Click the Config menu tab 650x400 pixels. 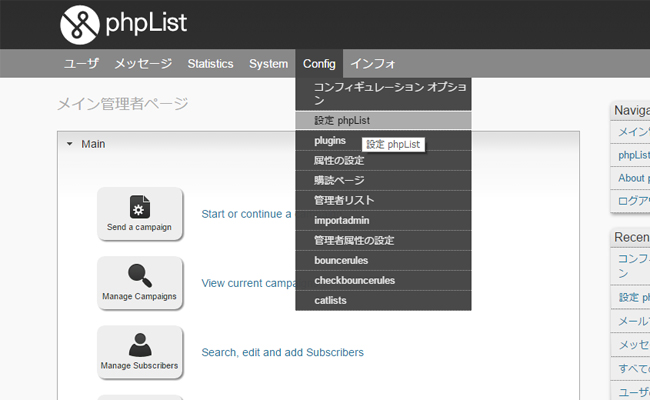point(319,63)
